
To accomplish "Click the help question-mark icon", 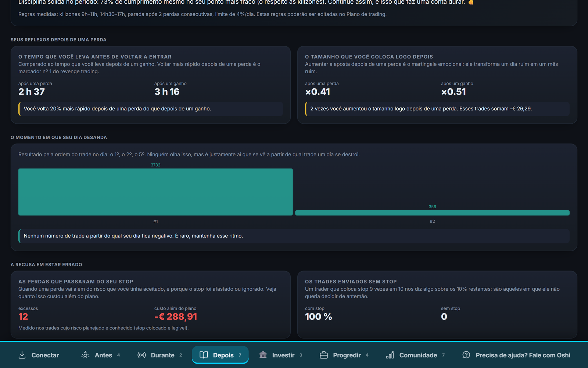I will (466, 355).
